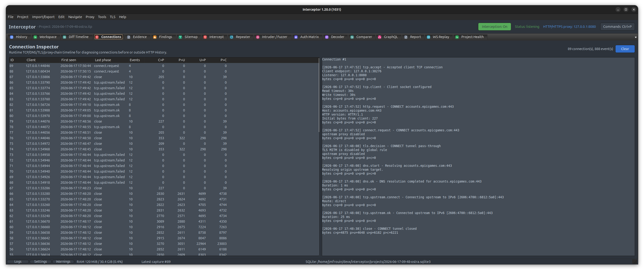The image size is (644, 271).
Task: Click the Comparer tab icon
Action: point(352,37)
